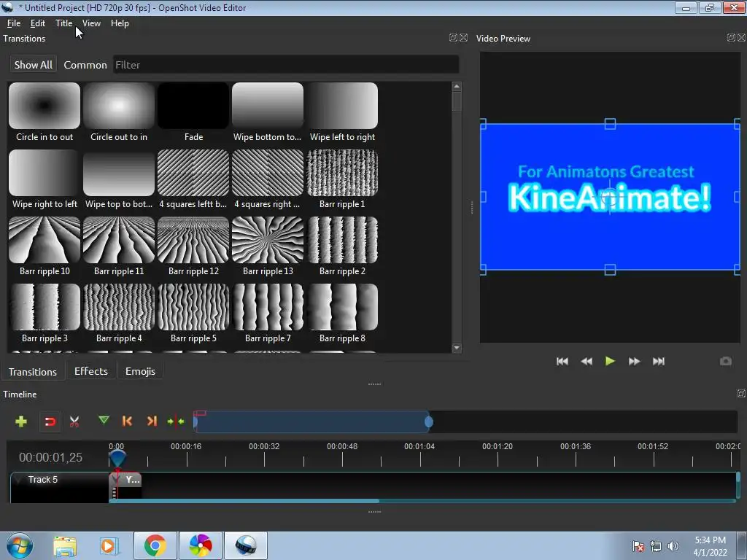This screenshot has height=560, width=747.
Task: Open the volume control in tray
Action: point(673,546)
